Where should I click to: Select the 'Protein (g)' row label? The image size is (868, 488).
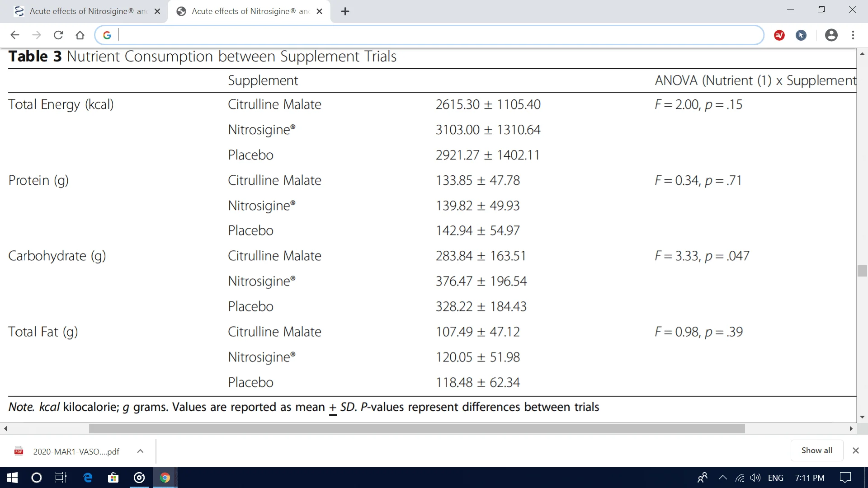(38, 180)
